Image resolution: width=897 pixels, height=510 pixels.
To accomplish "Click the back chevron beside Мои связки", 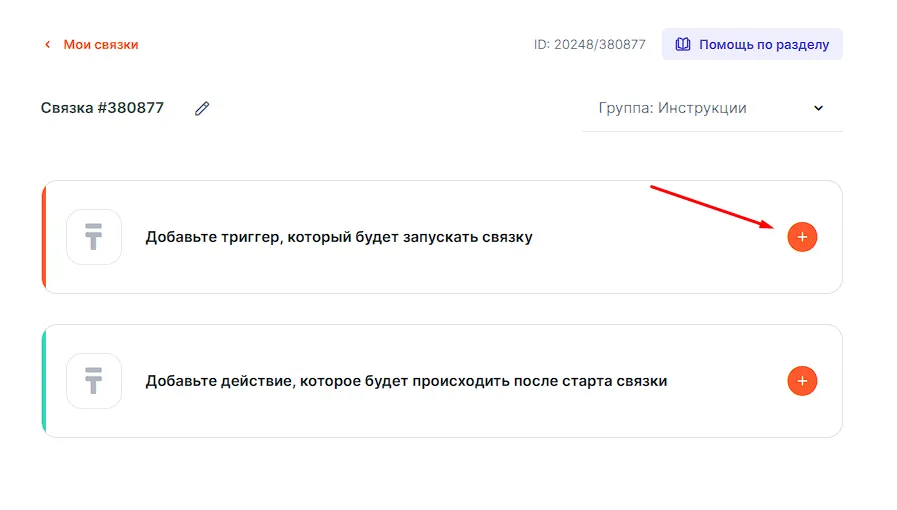I will 47,45.
